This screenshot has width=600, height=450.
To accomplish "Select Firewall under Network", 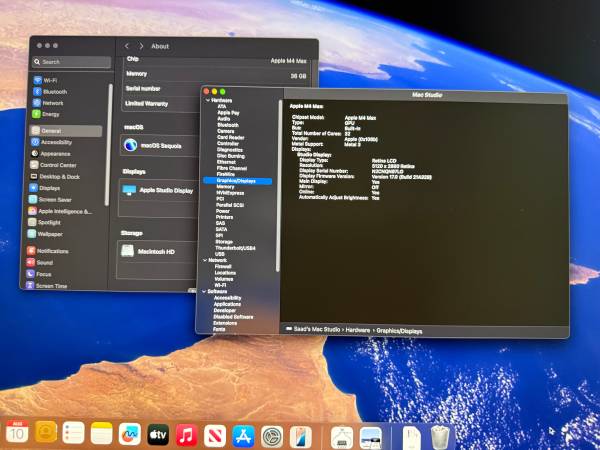I will pyautogui.click(x=223, y=266).
